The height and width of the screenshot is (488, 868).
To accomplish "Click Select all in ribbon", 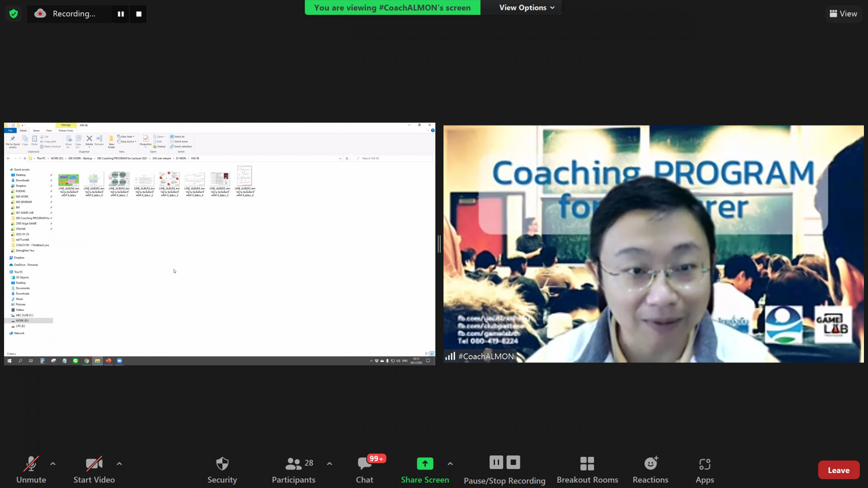I will pos(177,136).
